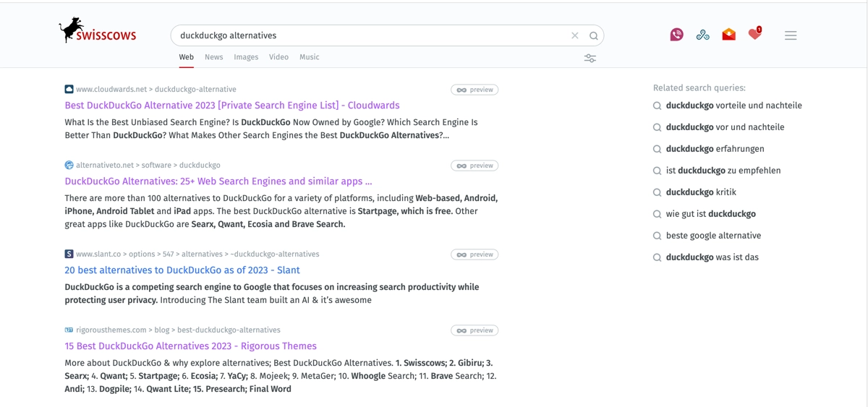Switch to the Video tab

click(x=278, y=57)
